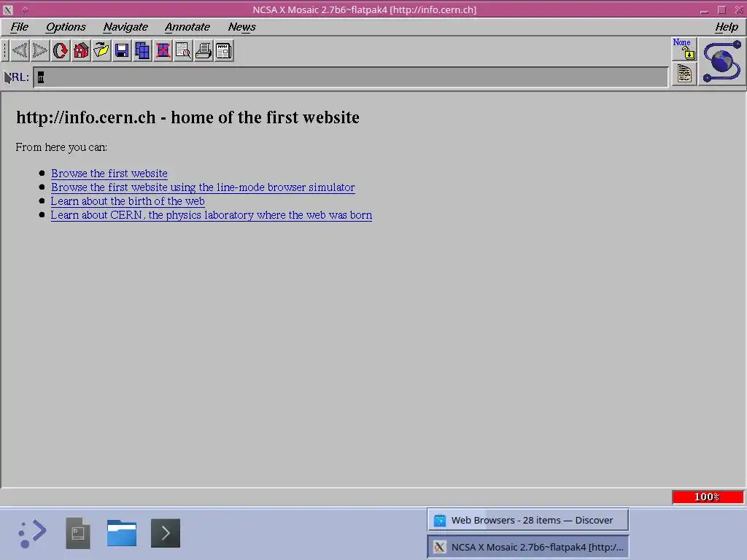Viewport: 747px width, 560px height.
Task: Open the Navigate menu
Action: click(x=125, y=27)
